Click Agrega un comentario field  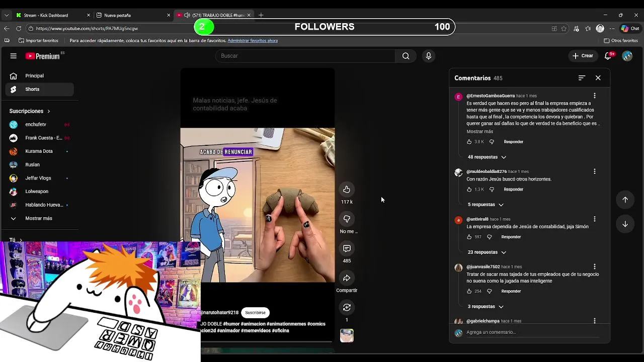click(532, 332)
